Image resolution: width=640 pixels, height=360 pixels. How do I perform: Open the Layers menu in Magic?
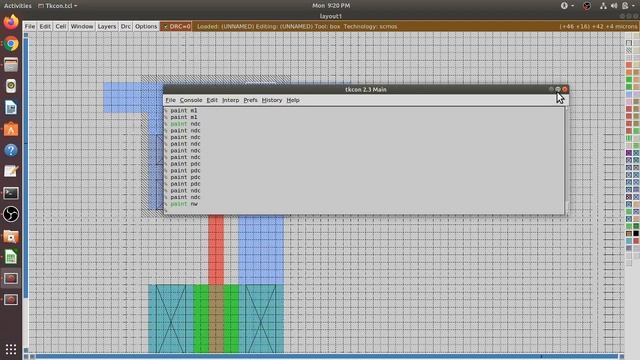(x=107, y=26)
